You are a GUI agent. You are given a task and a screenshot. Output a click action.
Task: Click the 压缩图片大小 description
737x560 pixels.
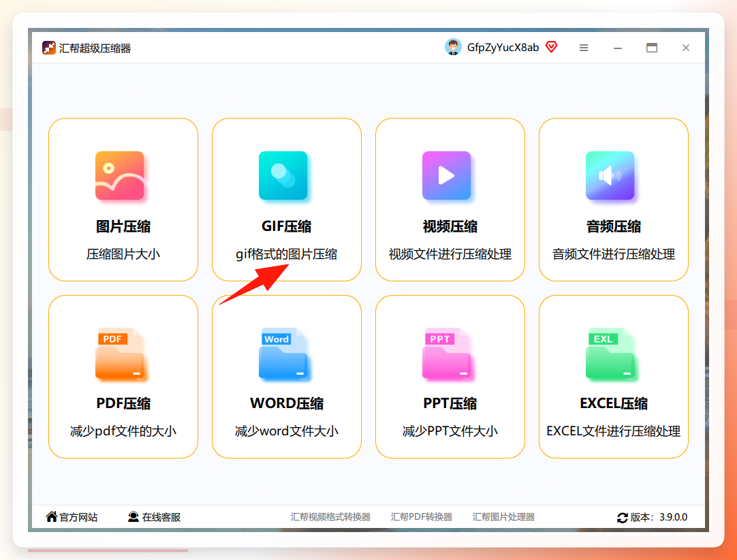pos(123,254)
